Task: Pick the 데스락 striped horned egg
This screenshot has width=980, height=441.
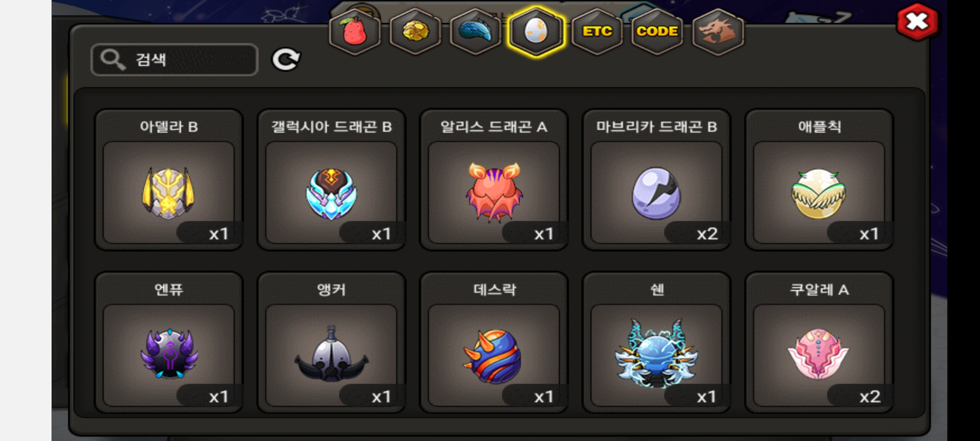Action: click(x=494, y=342)
